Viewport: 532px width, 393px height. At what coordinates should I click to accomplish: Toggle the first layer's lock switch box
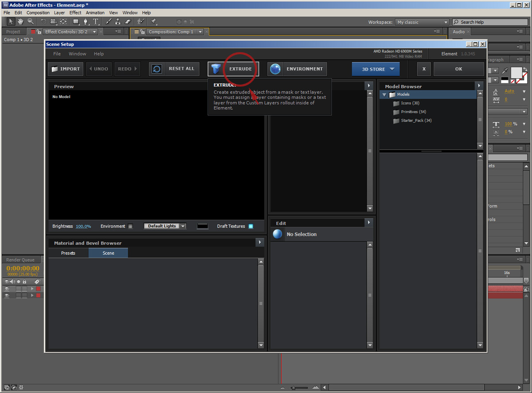click(x=24, y=289)
